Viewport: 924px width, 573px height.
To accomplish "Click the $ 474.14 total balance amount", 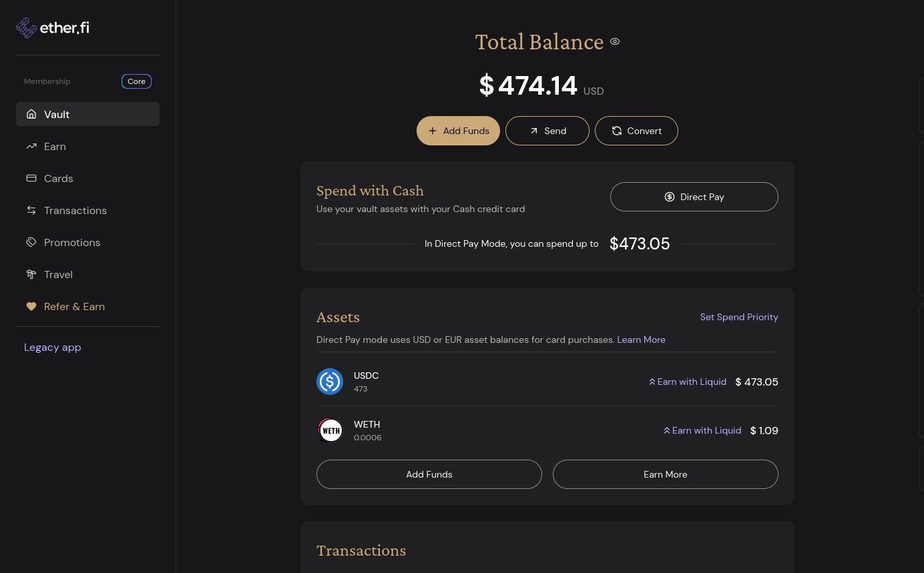I will click(528, 85).
